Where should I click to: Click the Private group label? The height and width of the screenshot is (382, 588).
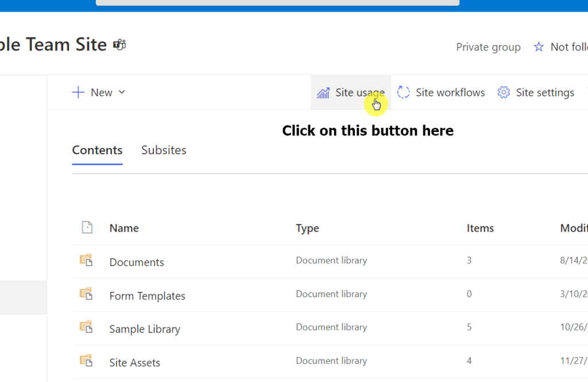pyautogui.click(x=488, y=47)
